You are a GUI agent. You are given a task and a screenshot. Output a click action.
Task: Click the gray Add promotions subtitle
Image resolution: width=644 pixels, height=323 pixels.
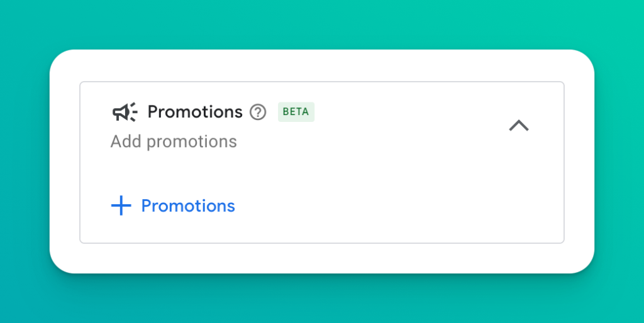[x=174, y=141]
